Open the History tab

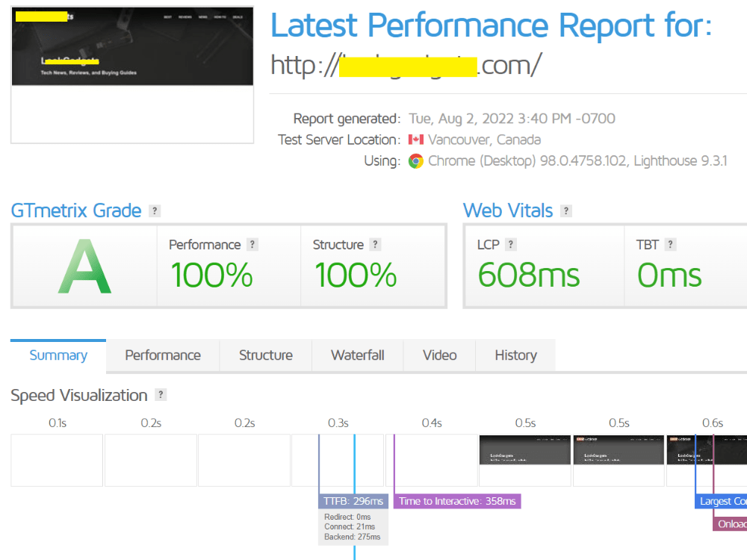(516, 355)
